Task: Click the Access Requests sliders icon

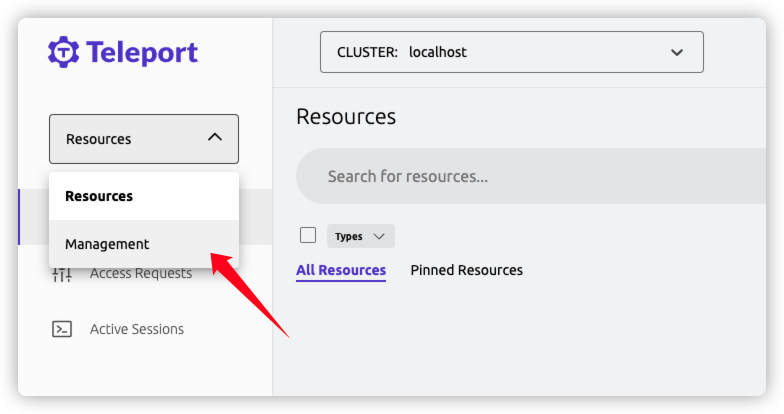Action: pos(62,274)
